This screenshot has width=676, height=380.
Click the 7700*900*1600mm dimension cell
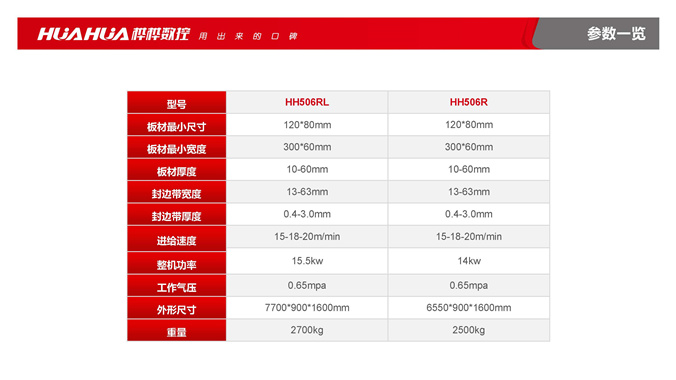[x=307, y=308]
